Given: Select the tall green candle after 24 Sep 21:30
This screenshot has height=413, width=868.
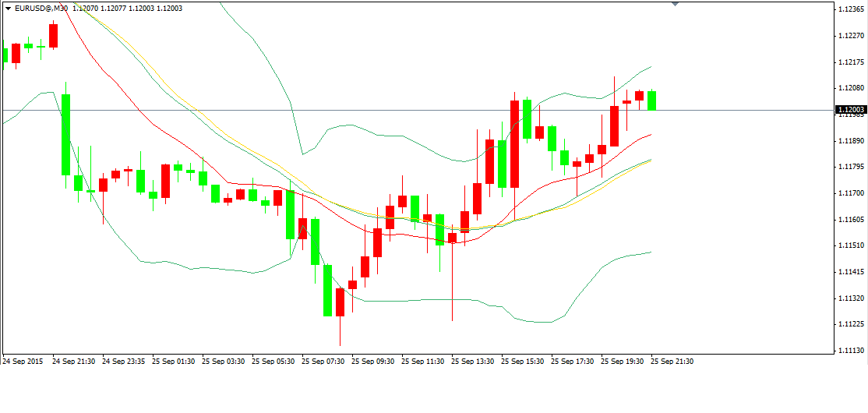Looking at the screenshot, I should pyautogui.click(x=65, y=134).
